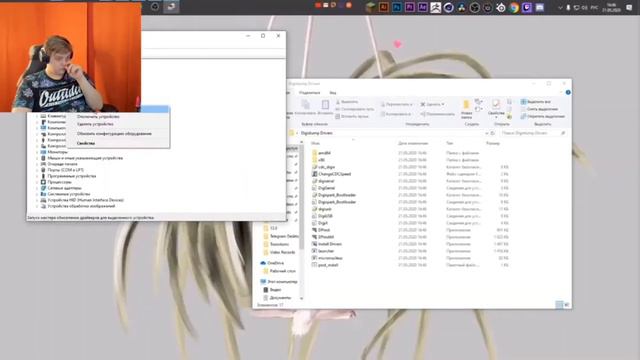Click the search magnifier icon in Explorer

tap(563, 133)
